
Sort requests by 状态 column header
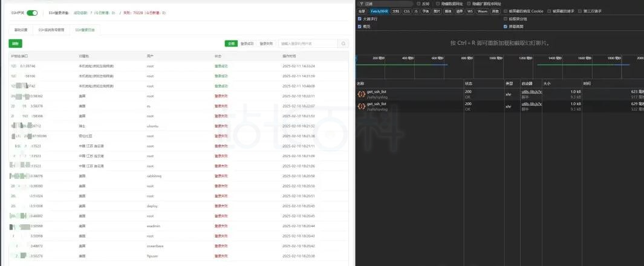point(469,83)
